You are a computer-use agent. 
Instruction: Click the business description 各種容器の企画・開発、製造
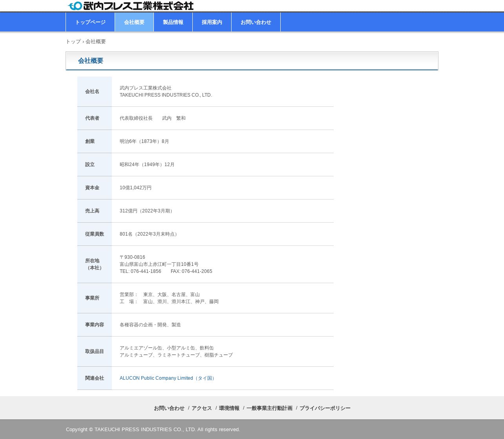click(150, 325)
